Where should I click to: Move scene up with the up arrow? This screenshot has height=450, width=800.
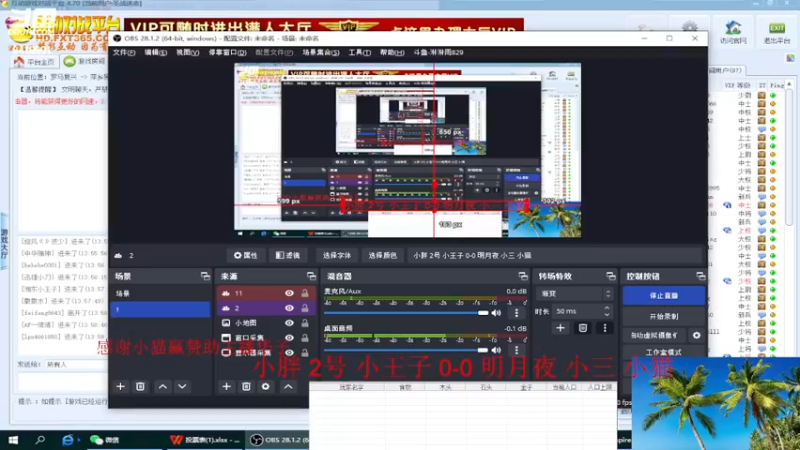(x=162, y=387)
